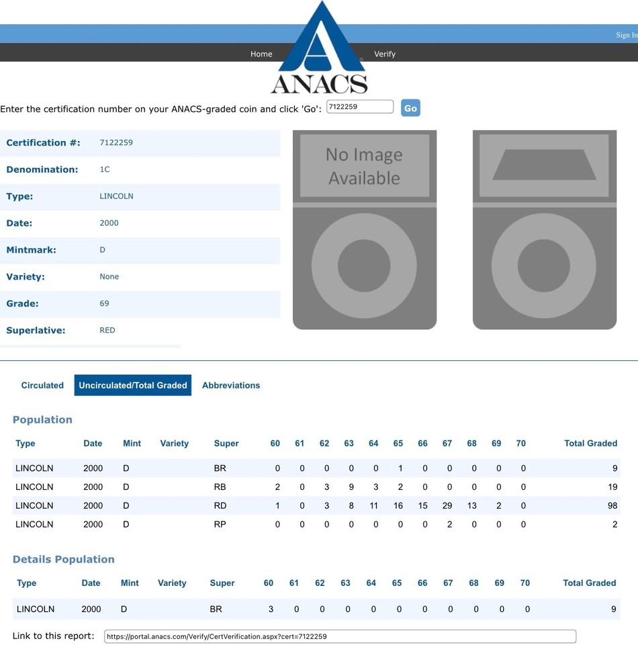The image size is (638, 672).
Task: Click Total Graded header in Details Population table
Action: tap(589, 583)
